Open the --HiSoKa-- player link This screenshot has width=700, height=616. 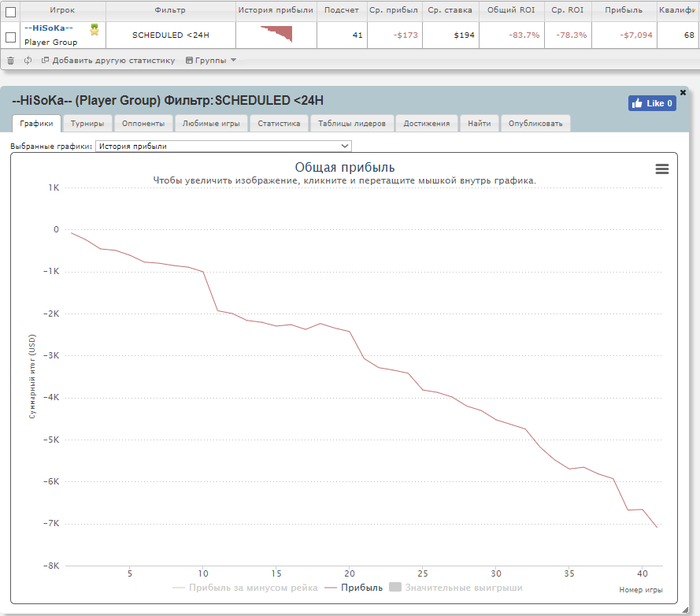click(x=48, y=28)
